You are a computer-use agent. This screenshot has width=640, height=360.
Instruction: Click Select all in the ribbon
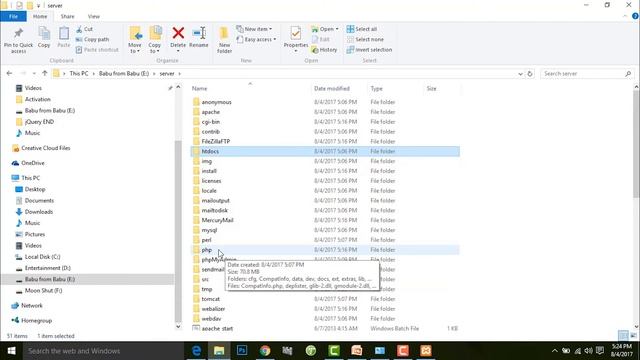pyautogui.click(x=362, y=29)
